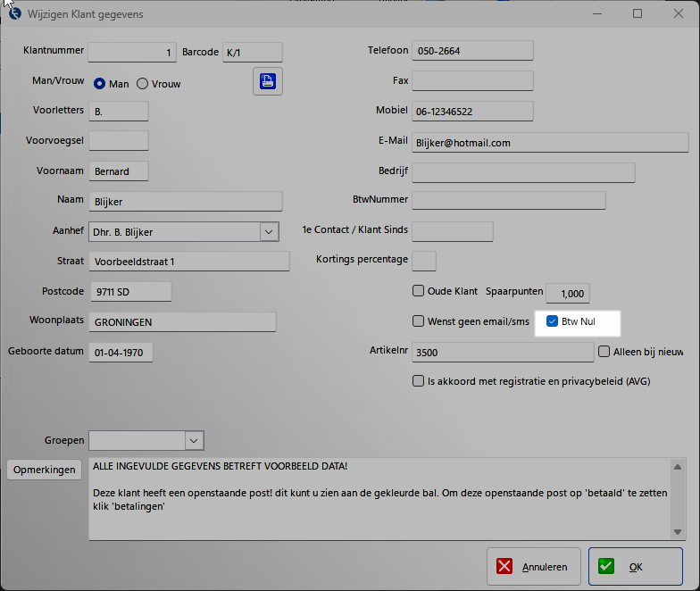Image resolution: width=700 pixels, height=591 pixels.
Task: Maximize the Wijzigen Klant gegevens window
Action: (637, 14)
